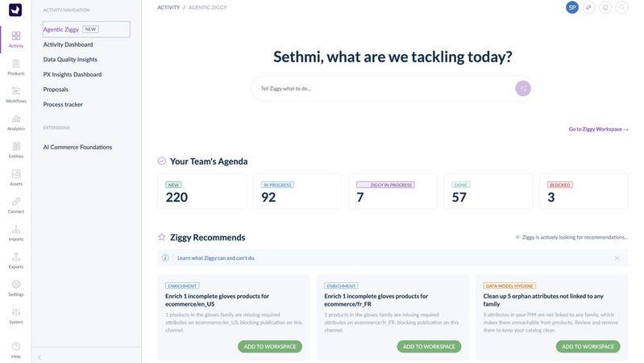The image size is (644, 363).
Task: Click the DATA MODEL HYGIENE tag
Action: (x=509, y=286)
